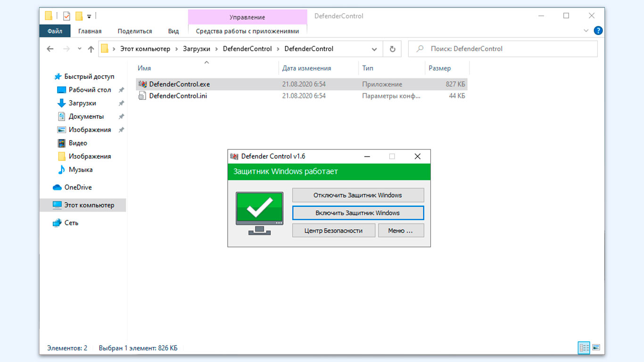Select DefenderControl.exe file
Image resolution: width=644 pixels, height=362 pixels.
pyautogui.click(x=302, y=84)
